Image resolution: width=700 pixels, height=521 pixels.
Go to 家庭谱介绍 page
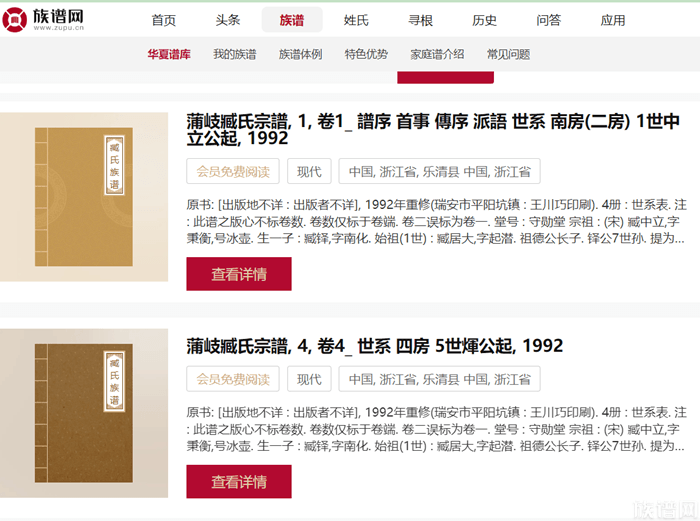pos(437,54)
